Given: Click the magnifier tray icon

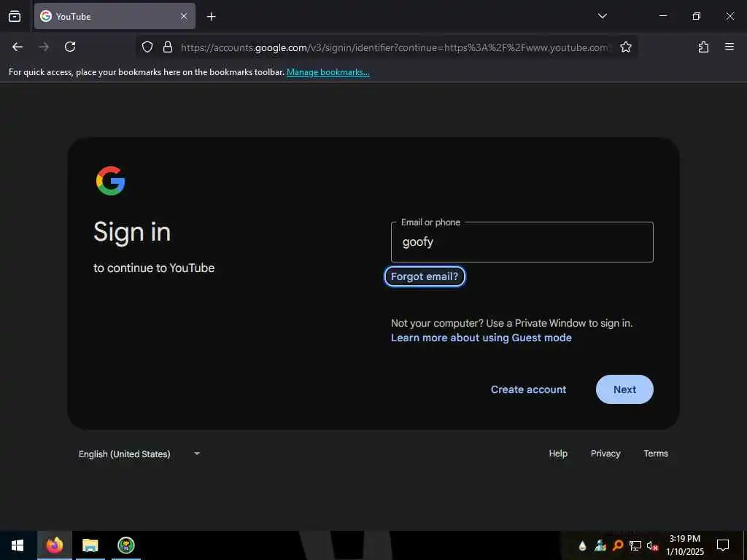Looking at the screenshot, I should click(618, 545).
